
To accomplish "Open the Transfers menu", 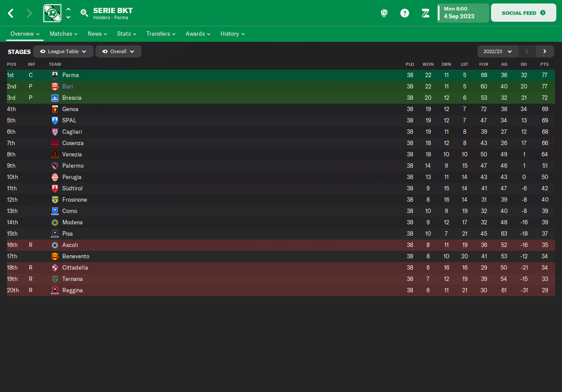I will [161, 34].
